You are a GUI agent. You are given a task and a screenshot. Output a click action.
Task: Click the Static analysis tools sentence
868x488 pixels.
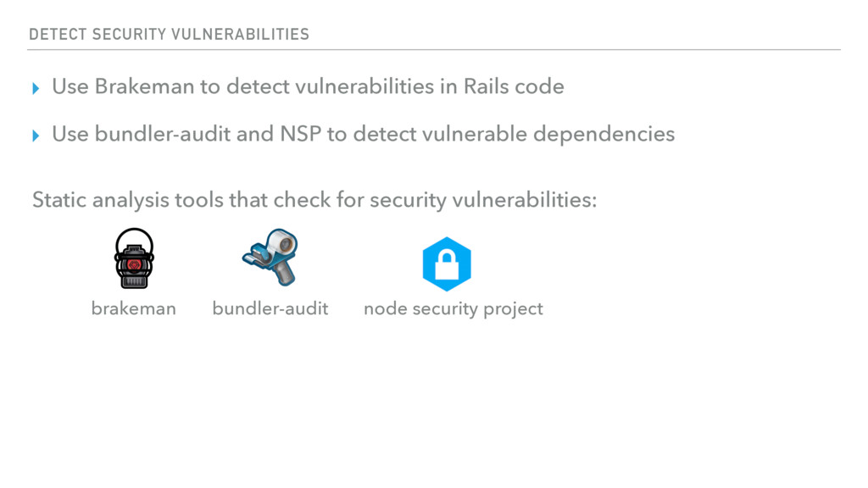pyautogui.click(x=314, y=200)
